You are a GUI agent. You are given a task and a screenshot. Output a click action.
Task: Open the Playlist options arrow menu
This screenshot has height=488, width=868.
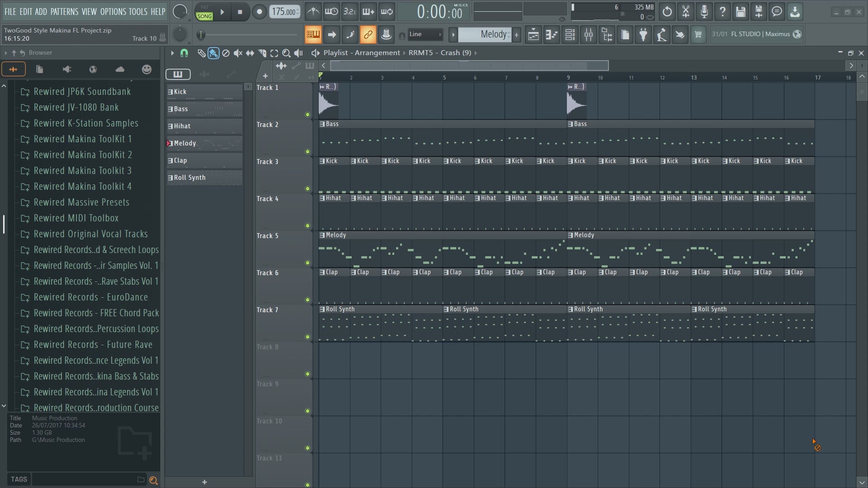pos(172,53)
